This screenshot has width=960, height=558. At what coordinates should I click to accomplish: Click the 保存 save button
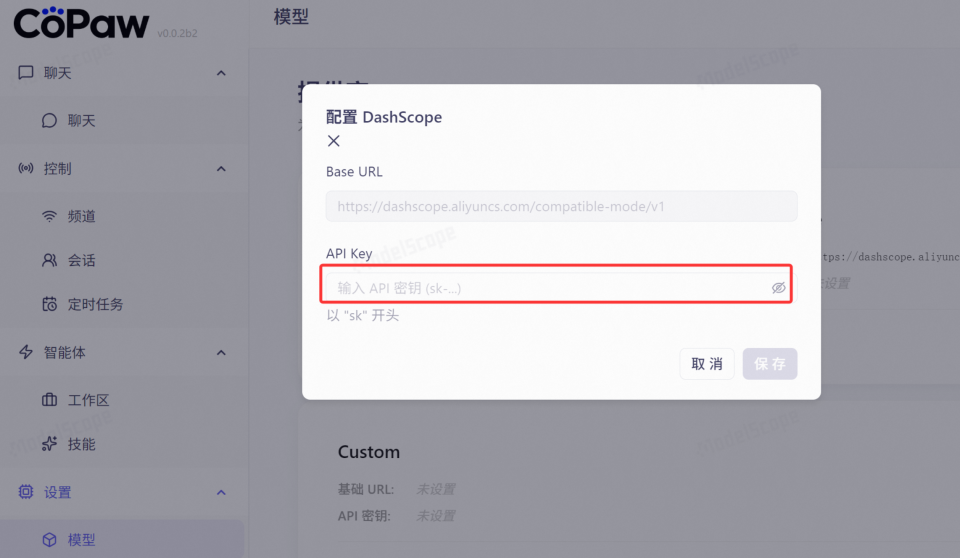tap(770, 364)
